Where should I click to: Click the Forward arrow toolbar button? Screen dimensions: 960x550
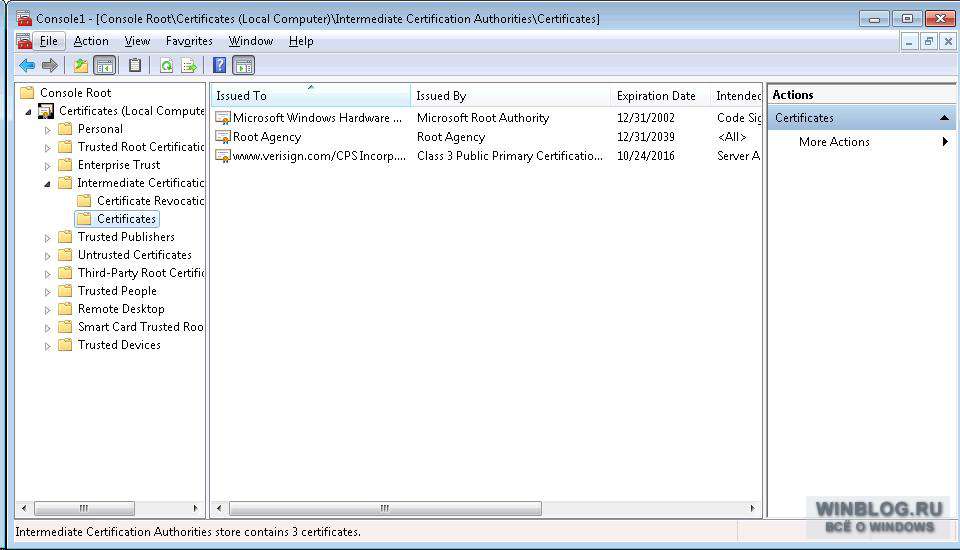tap(50, 65)
